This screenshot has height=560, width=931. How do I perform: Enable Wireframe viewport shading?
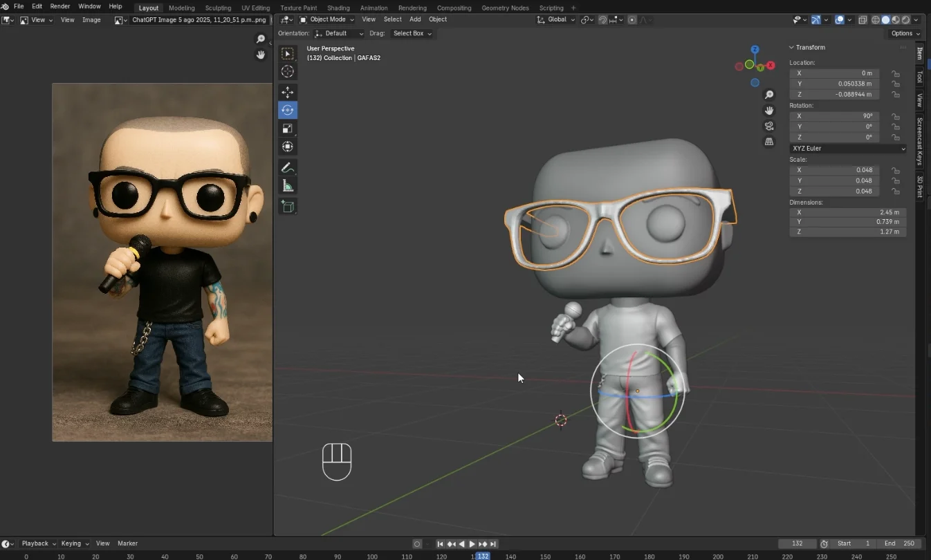tap(875, 20)
